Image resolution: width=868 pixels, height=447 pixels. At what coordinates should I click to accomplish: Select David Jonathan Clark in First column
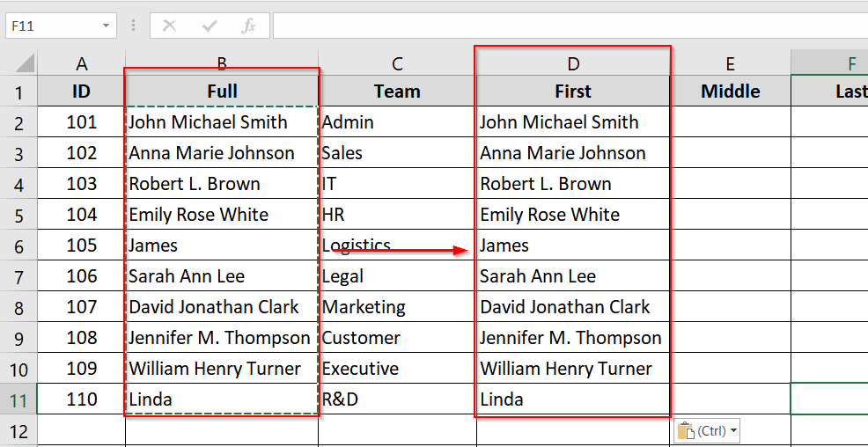pos(573,307)
